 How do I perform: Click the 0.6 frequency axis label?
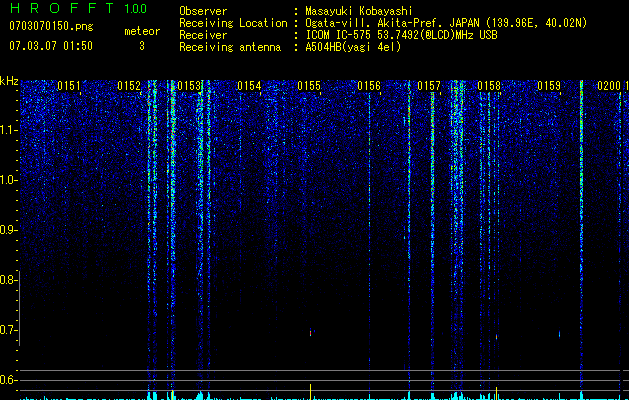point(7,380)
